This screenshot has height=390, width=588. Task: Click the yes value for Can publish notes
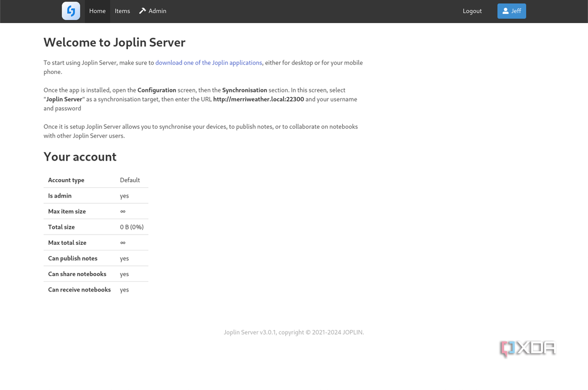[124, 259]
